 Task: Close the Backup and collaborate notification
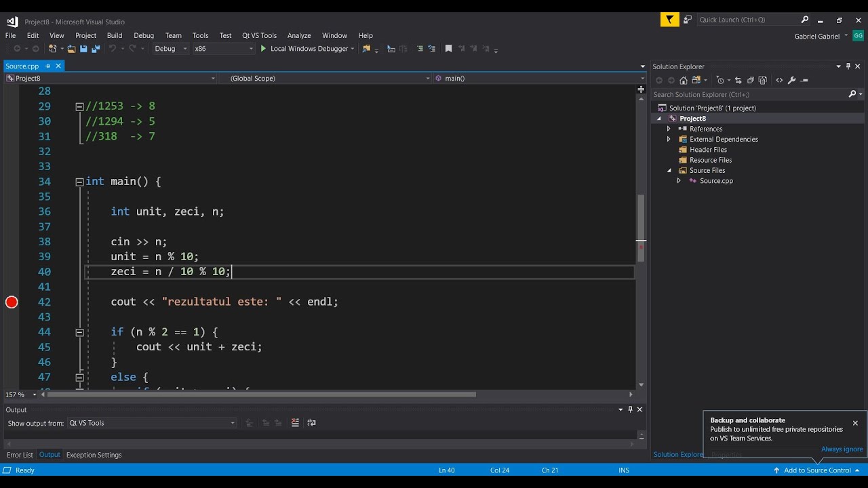tap(855, 423)
